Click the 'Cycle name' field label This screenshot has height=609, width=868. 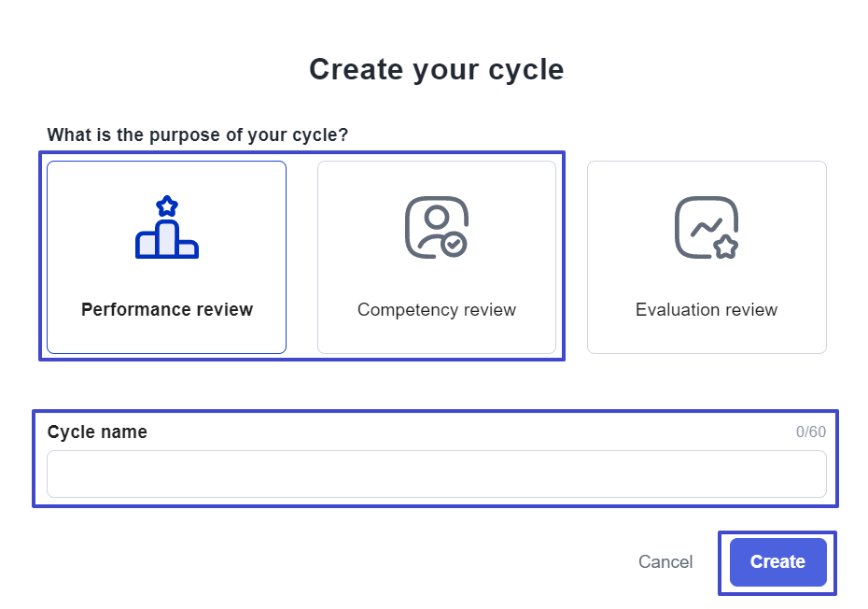(97, 432)
